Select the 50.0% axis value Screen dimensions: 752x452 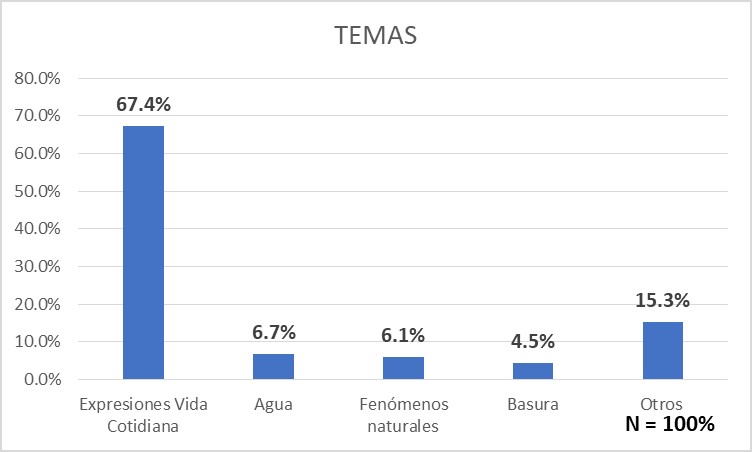click(35, 191)
